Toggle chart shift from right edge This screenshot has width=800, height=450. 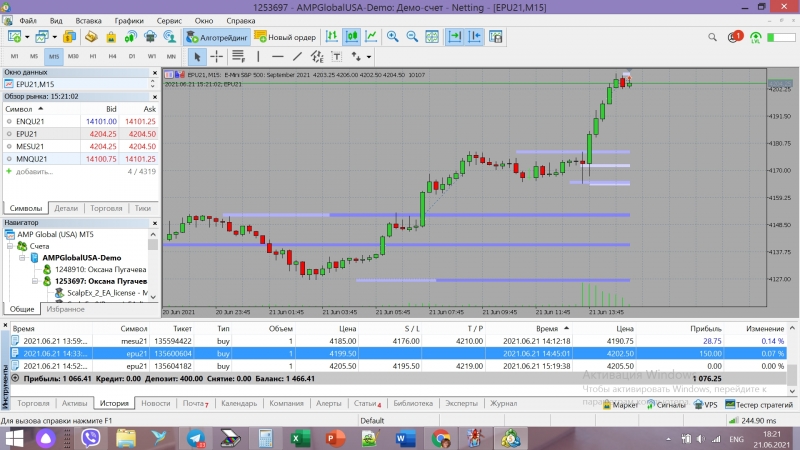[x=474, y=37]
